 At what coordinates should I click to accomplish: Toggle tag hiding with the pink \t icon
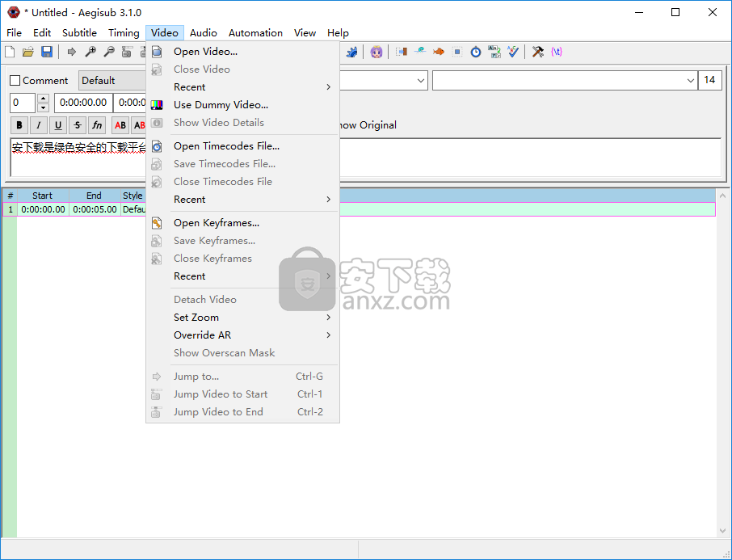point(557,52)
